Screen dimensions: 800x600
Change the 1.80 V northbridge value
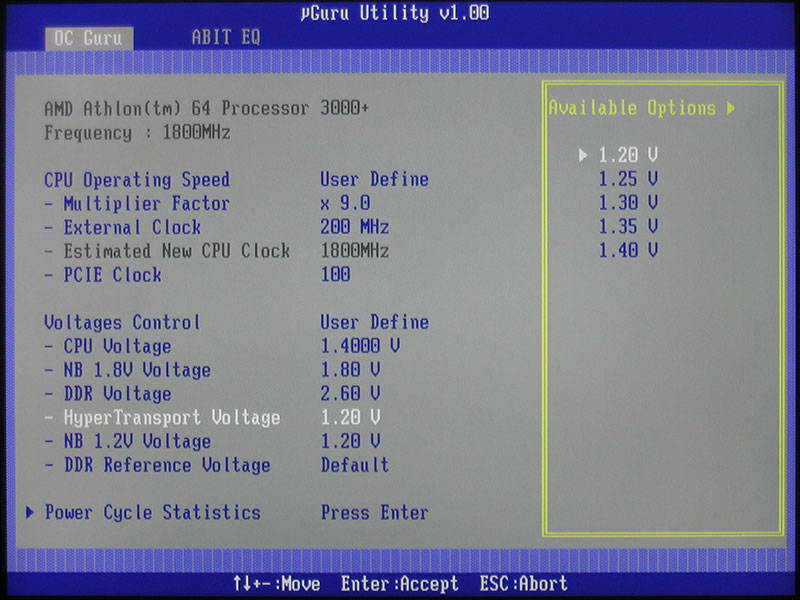[x=350, y=370]
